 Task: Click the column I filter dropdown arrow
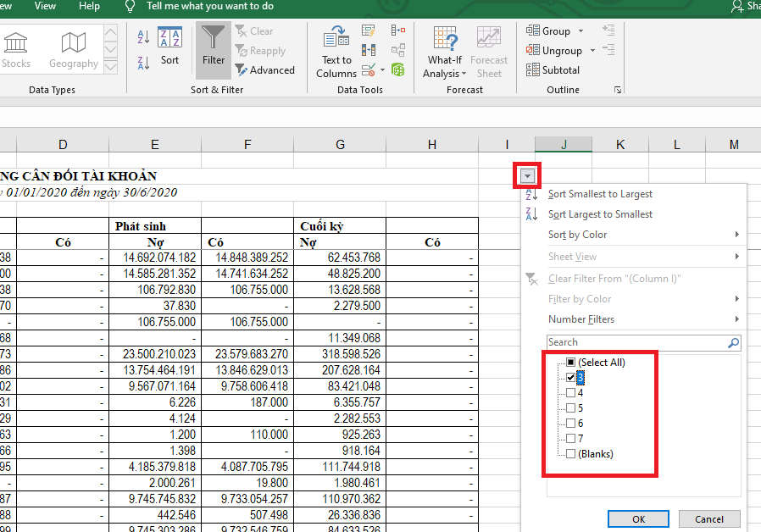(528, 176)
